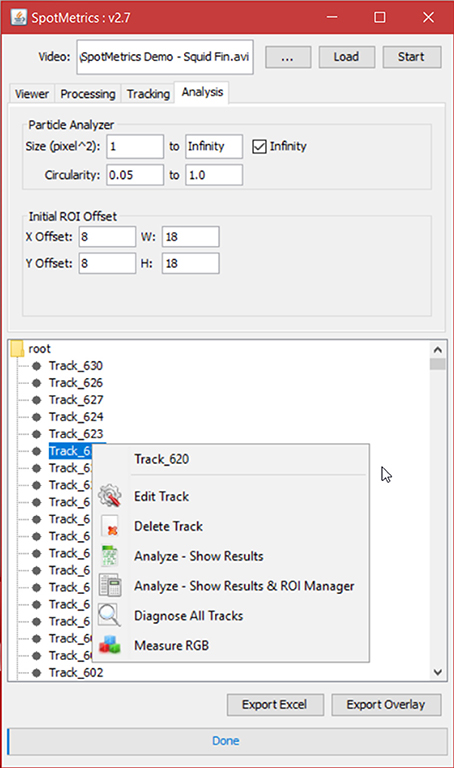Click the Delete Track red X icon
Screen dimensions: 454x768
tap(110, 526)
